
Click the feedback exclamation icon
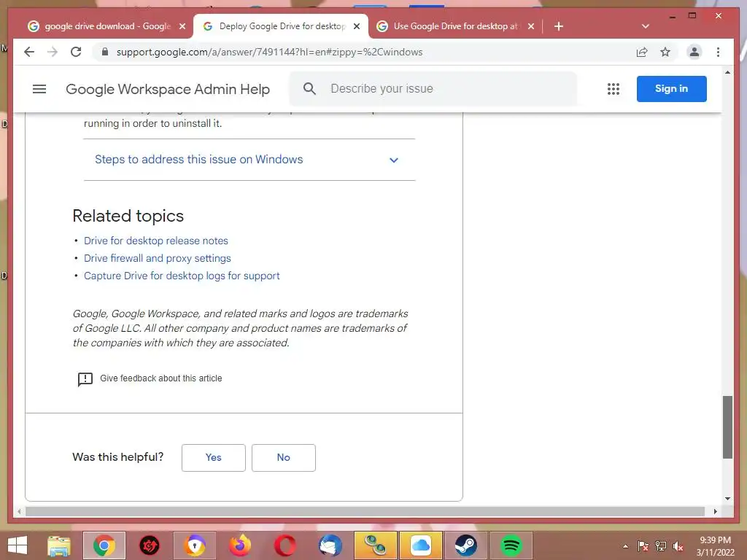(x=85, y=379)
